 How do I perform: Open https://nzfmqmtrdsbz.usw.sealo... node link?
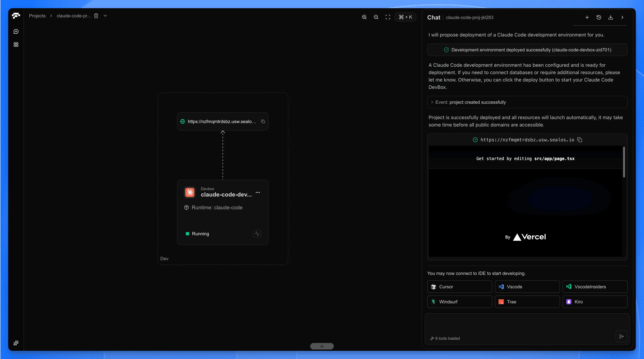[x=222, y=121]
